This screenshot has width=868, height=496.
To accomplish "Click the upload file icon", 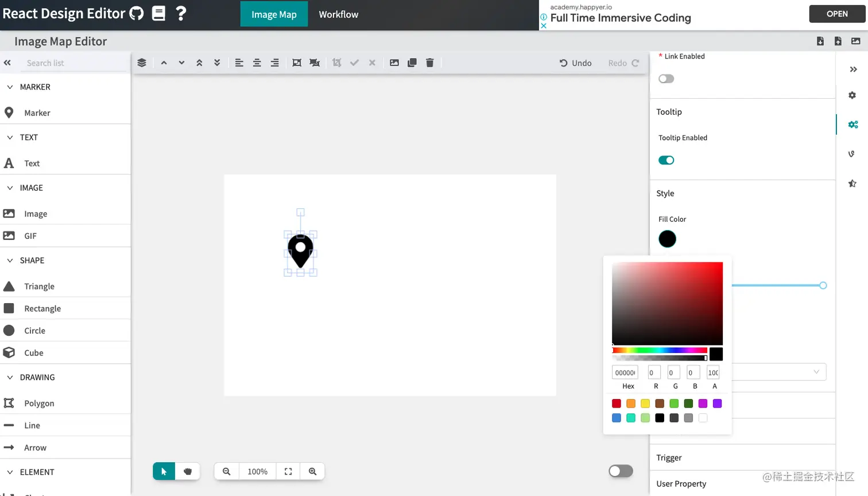I will pos(838,41).
